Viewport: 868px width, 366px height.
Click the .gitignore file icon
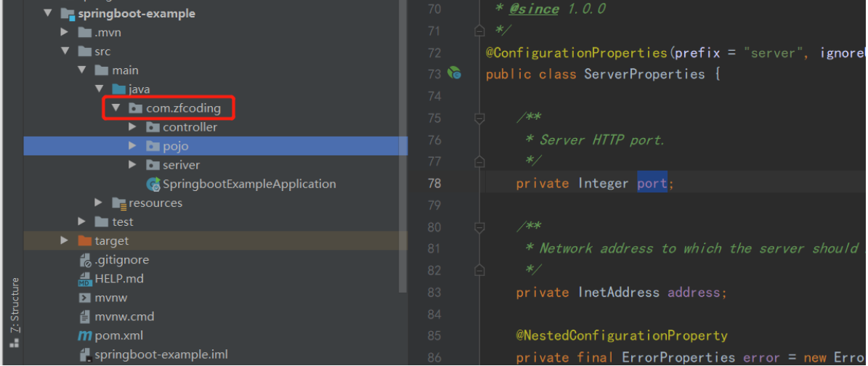pyautogui.click(x=84, y=260)
